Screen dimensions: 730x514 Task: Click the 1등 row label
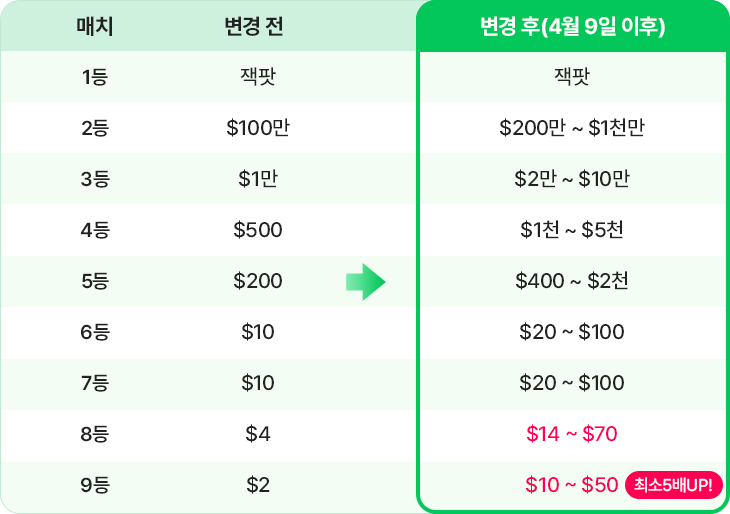[95, 77]
